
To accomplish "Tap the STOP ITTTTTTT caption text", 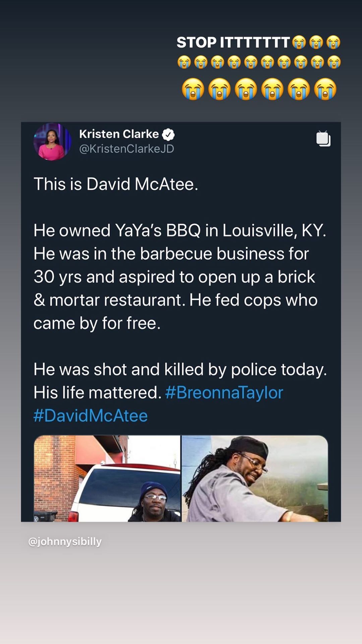I will click(x=233, y=43).
